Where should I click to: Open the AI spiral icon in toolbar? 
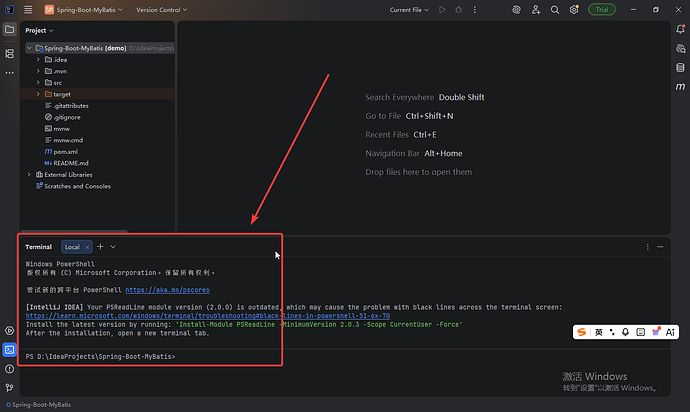pyautogui.click(x=516, y=10)
